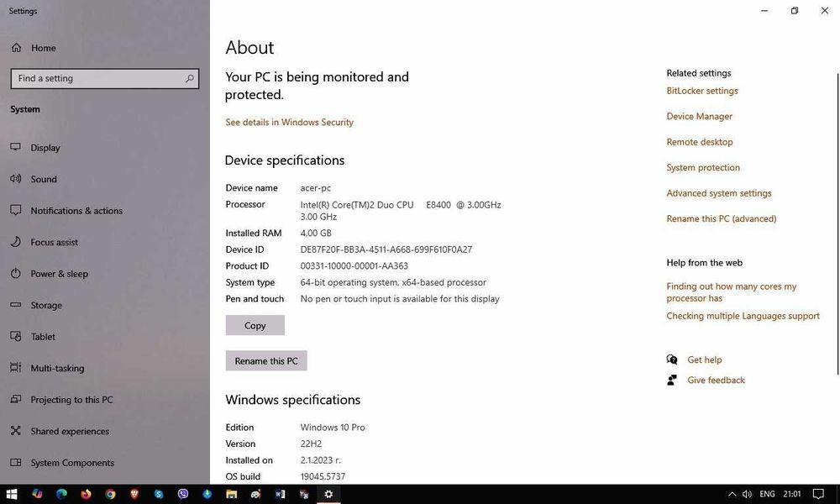Click the Edition value Windows 10 Pro
The width and height of the screenshot is (840, 504).
pyautogui.click(x=333, y=428)
